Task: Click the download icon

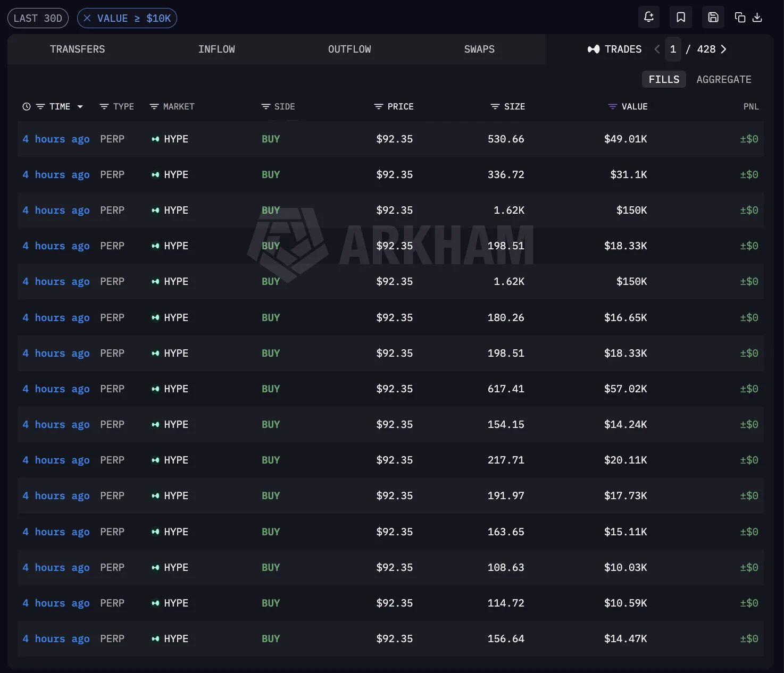Action: point(757,18)
